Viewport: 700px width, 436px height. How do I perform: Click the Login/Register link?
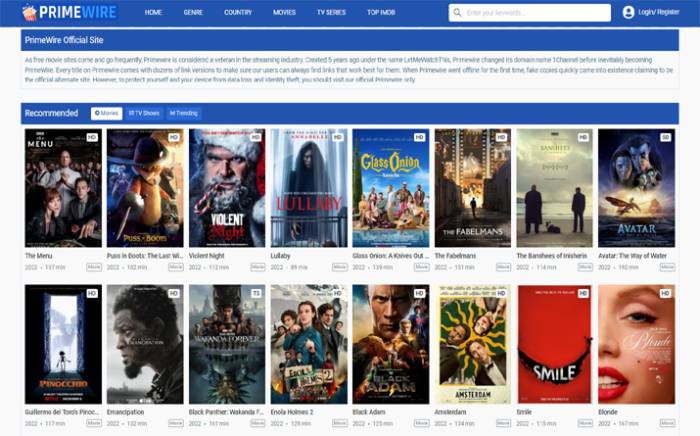click(x=658, y=13)
